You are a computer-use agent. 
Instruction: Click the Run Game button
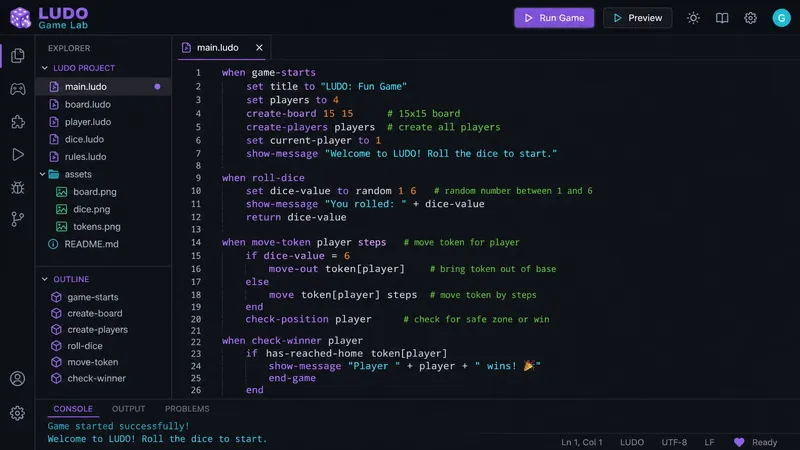pos(554,18)
